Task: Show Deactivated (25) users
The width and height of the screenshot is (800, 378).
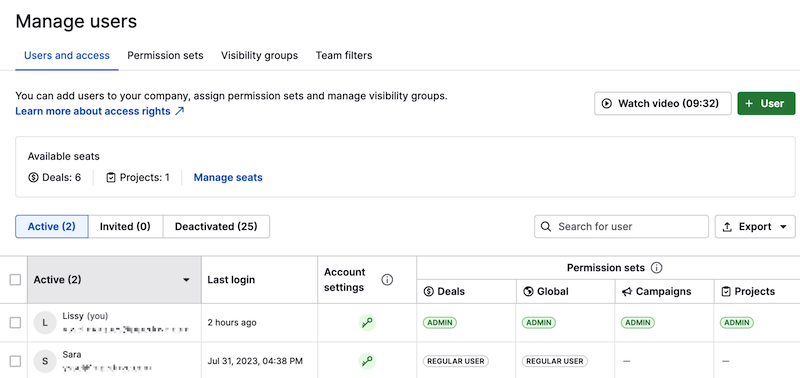Action: tap(216, 226)
